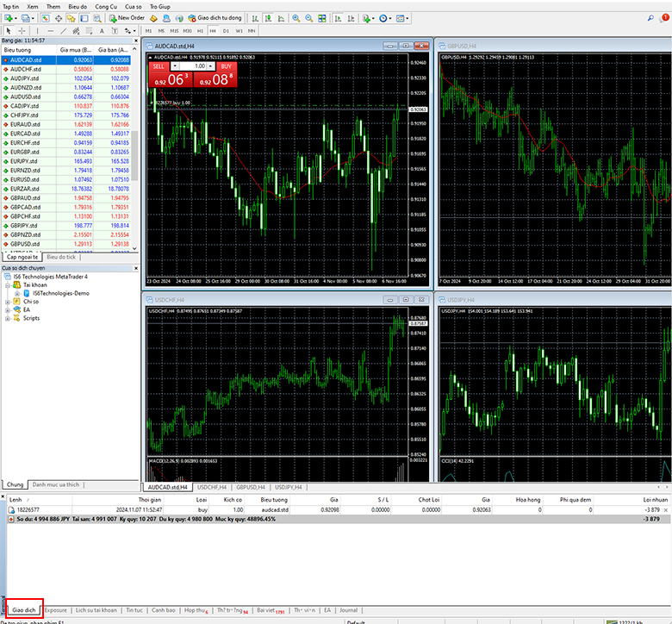Select the arrow cursor tool
This screenshot has height=624, width=672.
pyautogui.click(x=8, y=31)
